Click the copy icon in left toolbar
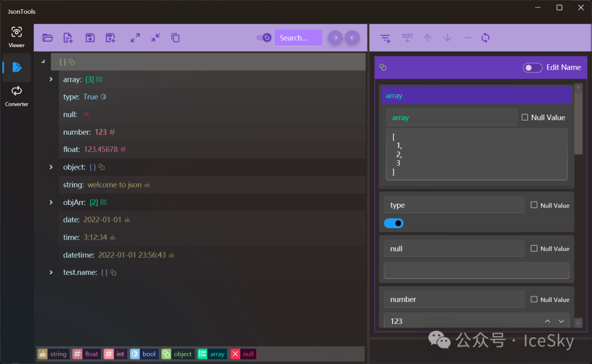The width and height of the screenshot is (592, 364). [175, 38]
